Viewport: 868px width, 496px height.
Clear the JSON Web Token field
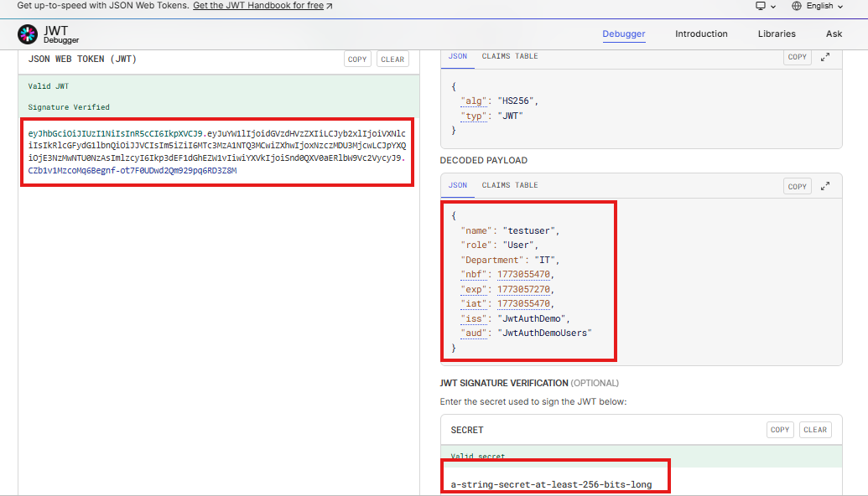pyautogui.click(x=392, y=59)
